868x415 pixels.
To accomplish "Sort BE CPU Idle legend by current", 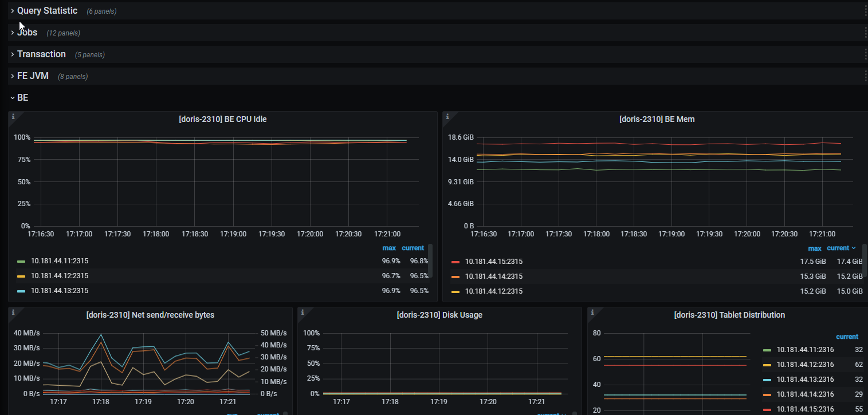I will pyautogui.click(x=413, y=248).
